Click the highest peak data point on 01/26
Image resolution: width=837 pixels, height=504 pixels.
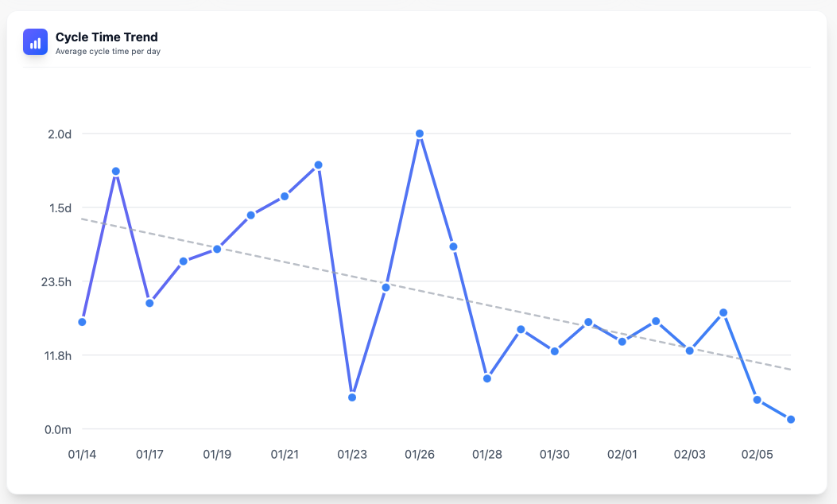point(420,134)
